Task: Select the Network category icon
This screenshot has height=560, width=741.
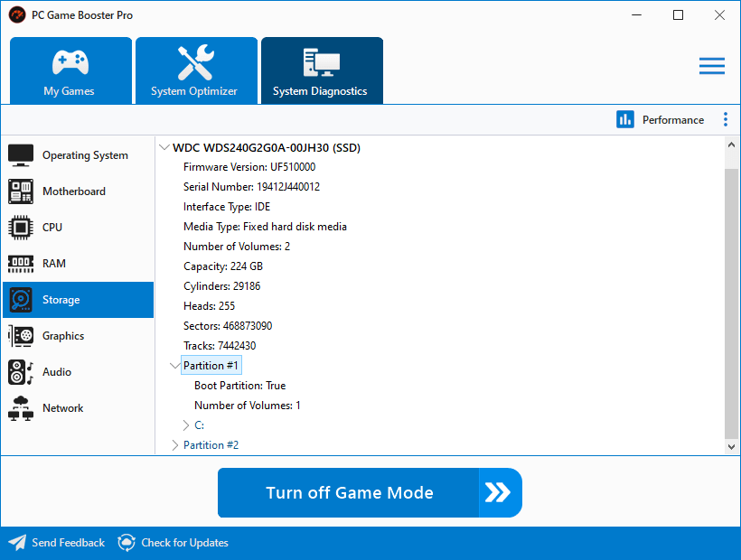Action: [22, 407]
